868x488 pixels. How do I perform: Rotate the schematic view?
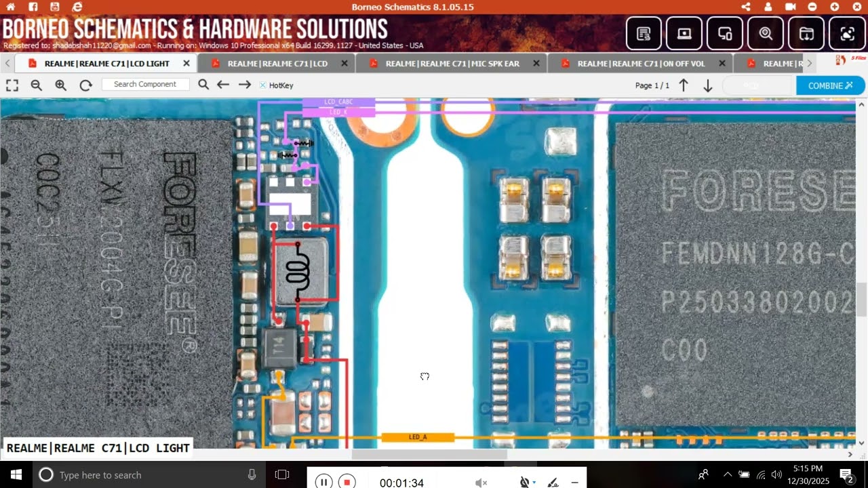[x=85, y=85]
